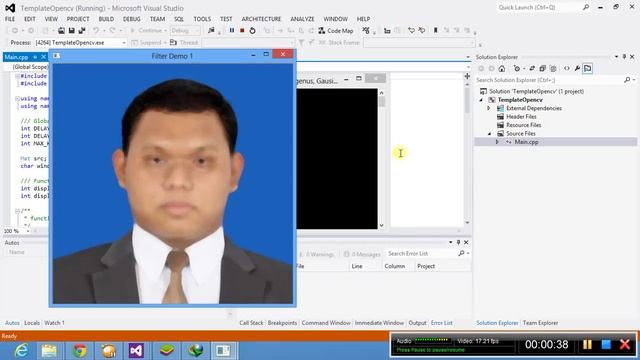Toggle pin on Error List panel
The image size is (640, 360).
[458, 242]
